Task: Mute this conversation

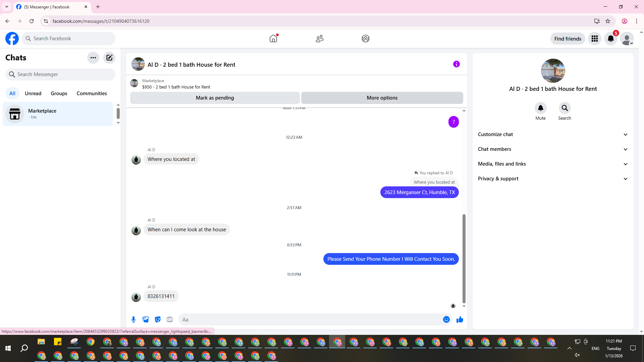Action: (x=540, y=108)
